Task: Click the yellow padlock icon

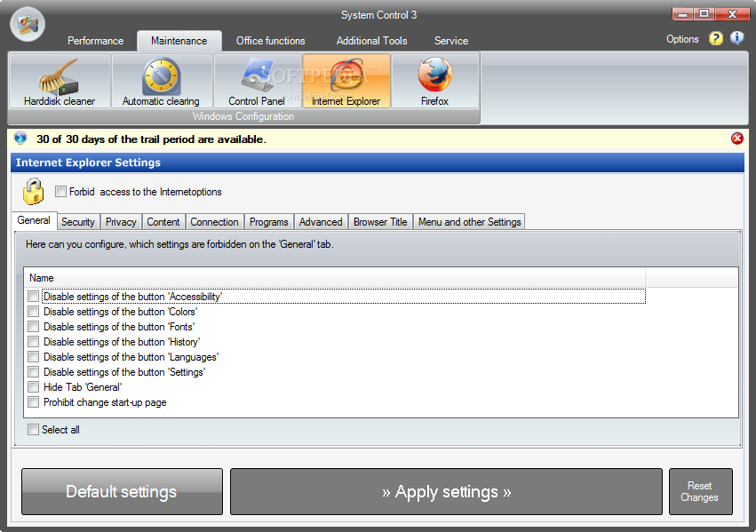Action: [x=33, y=191]
